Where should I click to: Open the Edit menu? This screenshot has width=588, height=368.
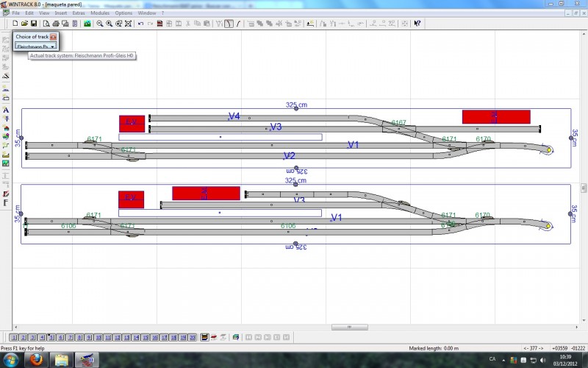coord(29,13)
